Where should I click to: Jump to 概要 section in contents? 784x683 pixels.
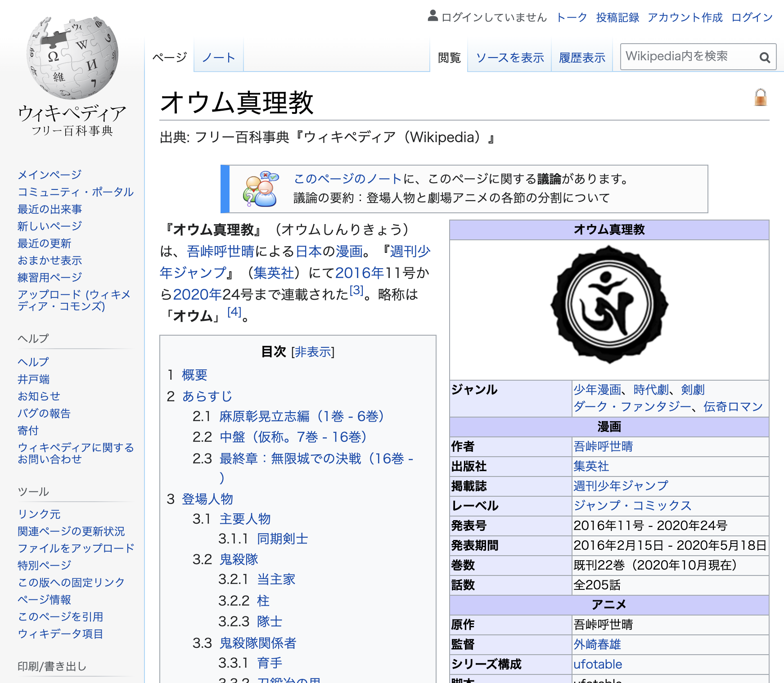pos(194,375)
